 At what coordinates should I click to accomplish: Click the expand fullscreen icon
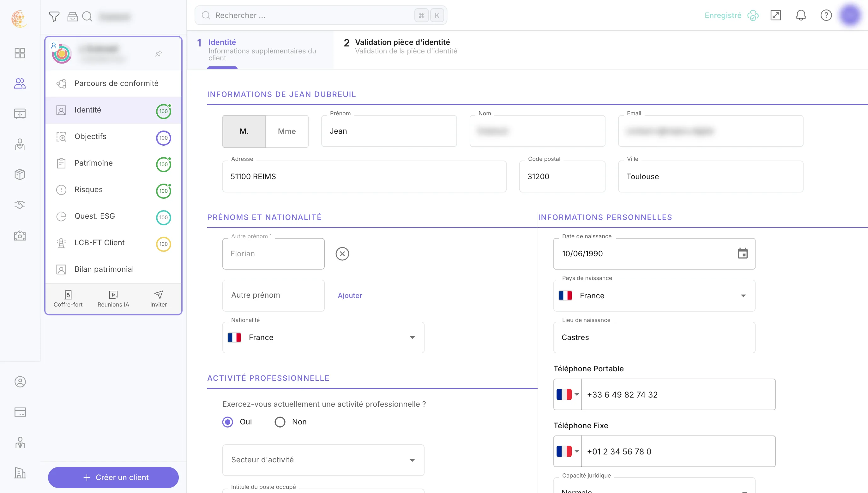point(776,15)
